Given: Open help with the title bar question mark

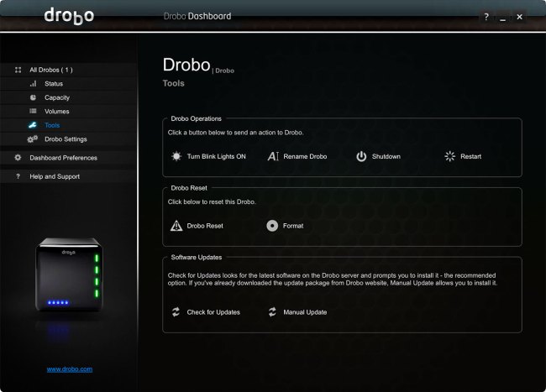Looking at the screenshot, I should pos(486,17).
